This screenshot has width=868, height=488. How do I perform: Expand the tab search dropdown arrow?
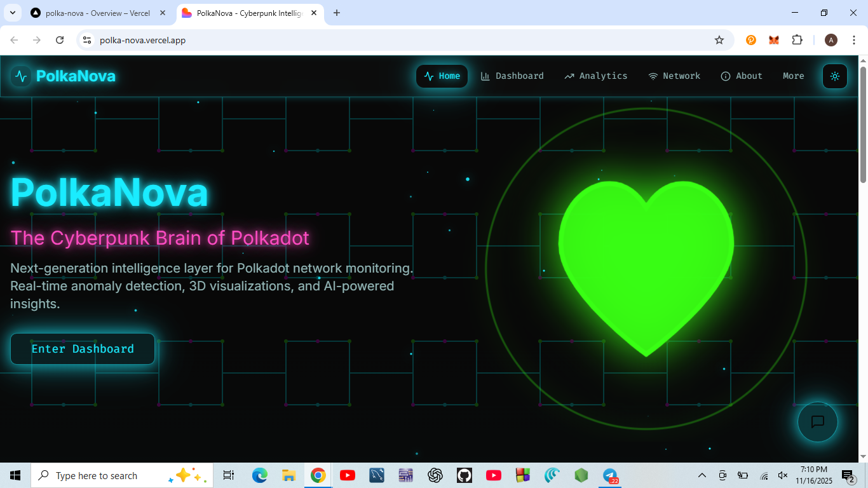click(12, 13)
